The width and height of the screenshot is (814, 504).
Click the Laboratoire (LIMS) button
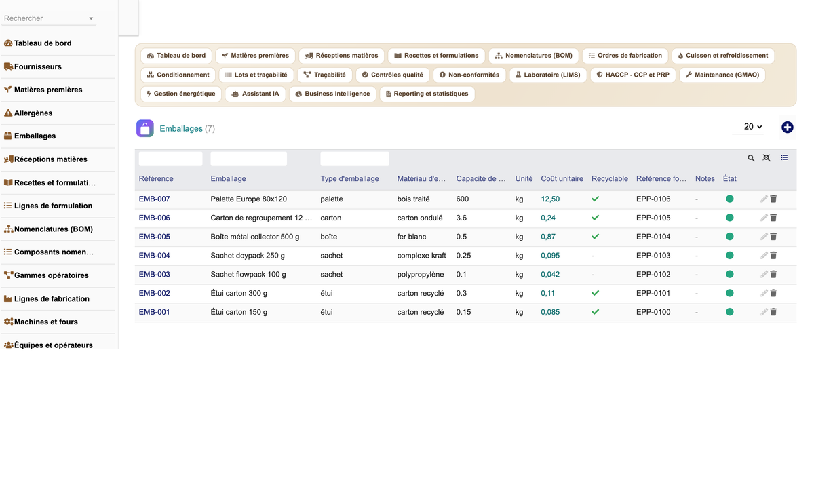point(547,75)
